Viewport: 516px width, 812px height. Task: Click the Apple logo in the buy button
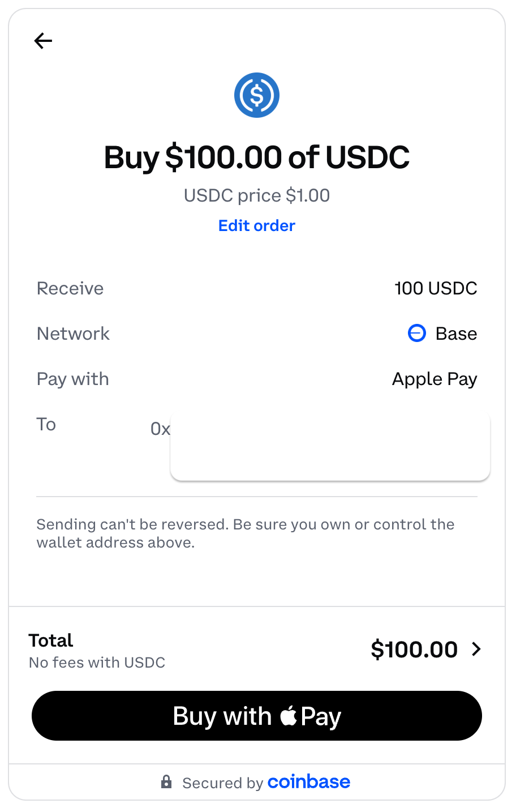[x=289, y=716]
